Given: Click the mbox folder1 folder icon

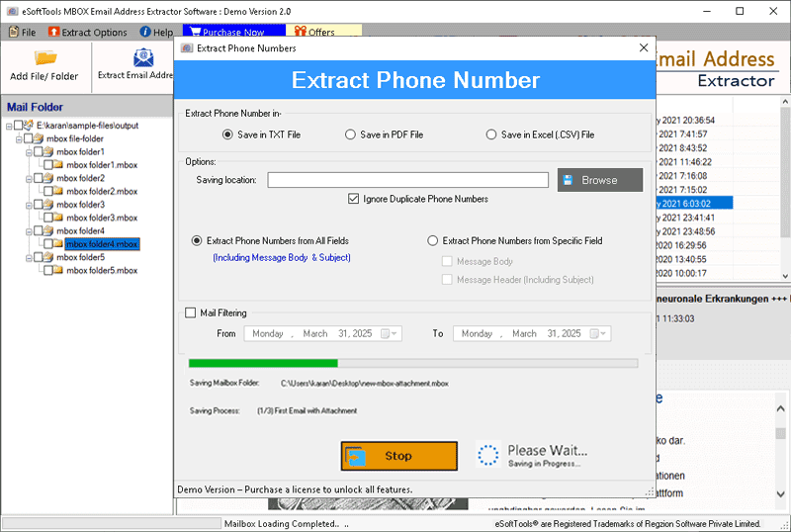Looking at the screenshot, I should 48,151.
